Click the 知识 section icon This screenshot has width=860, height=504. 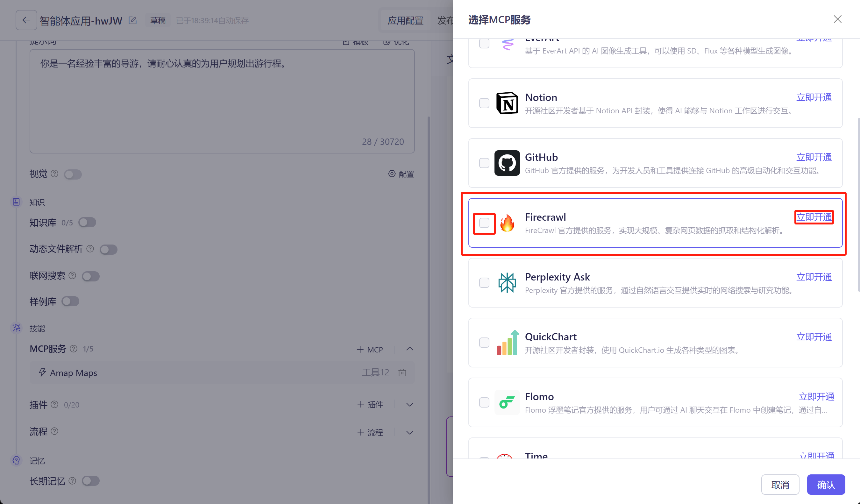pos(16,202)
